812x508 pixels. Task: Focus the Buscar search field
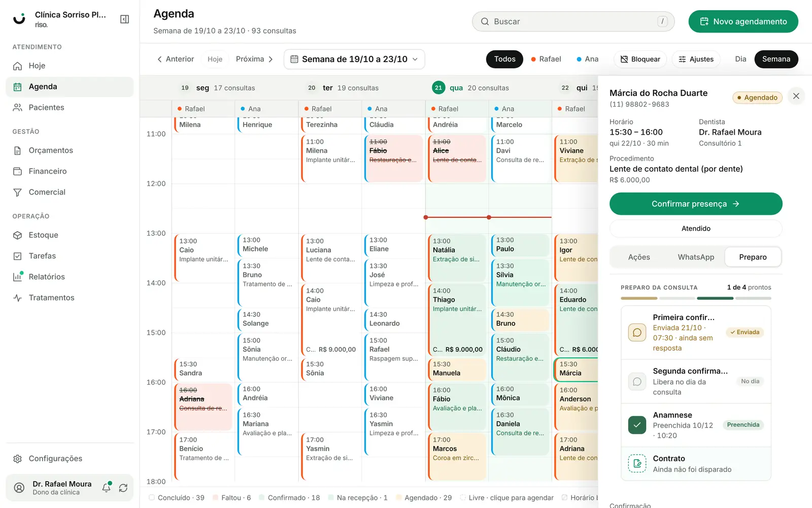[x=573, y=21]
